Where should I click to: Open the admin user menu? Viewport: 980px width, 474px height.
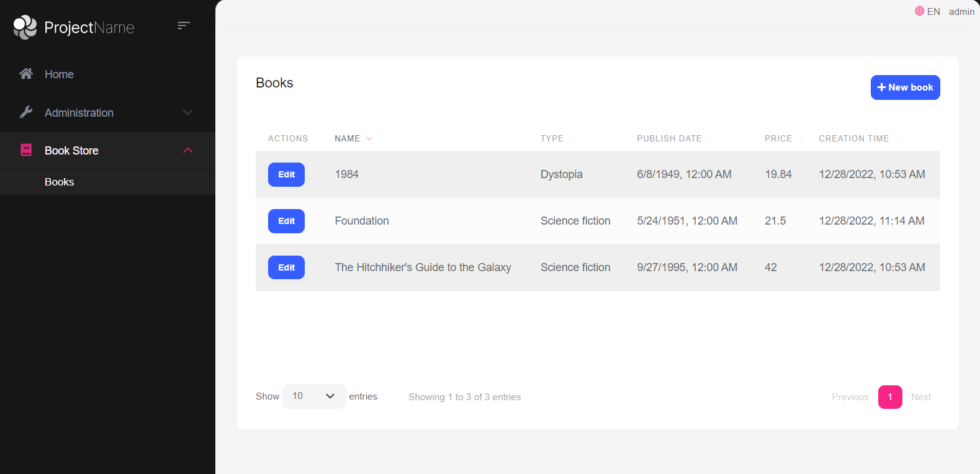961,11
